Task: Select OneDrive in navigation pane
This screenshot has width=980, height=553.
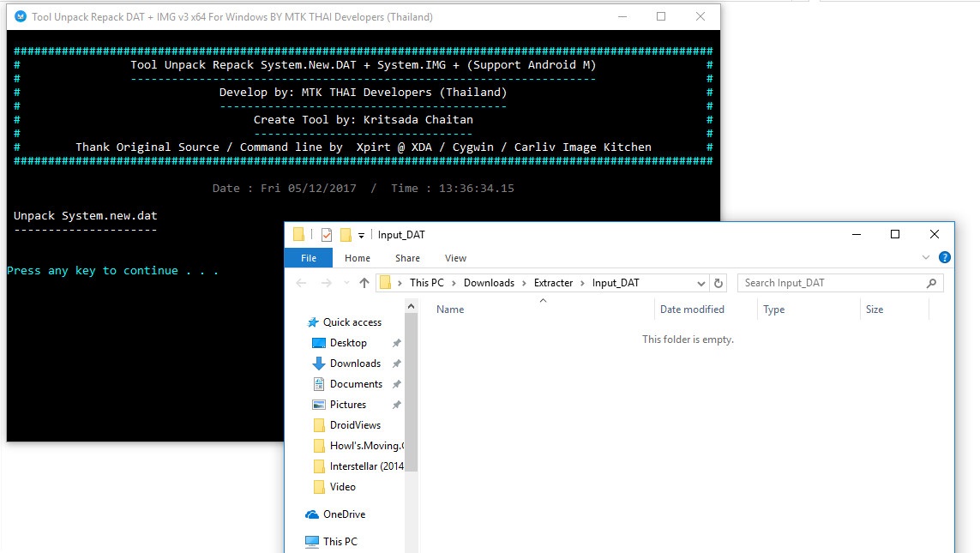Action: pyautogui.click(x=344, y=514)
